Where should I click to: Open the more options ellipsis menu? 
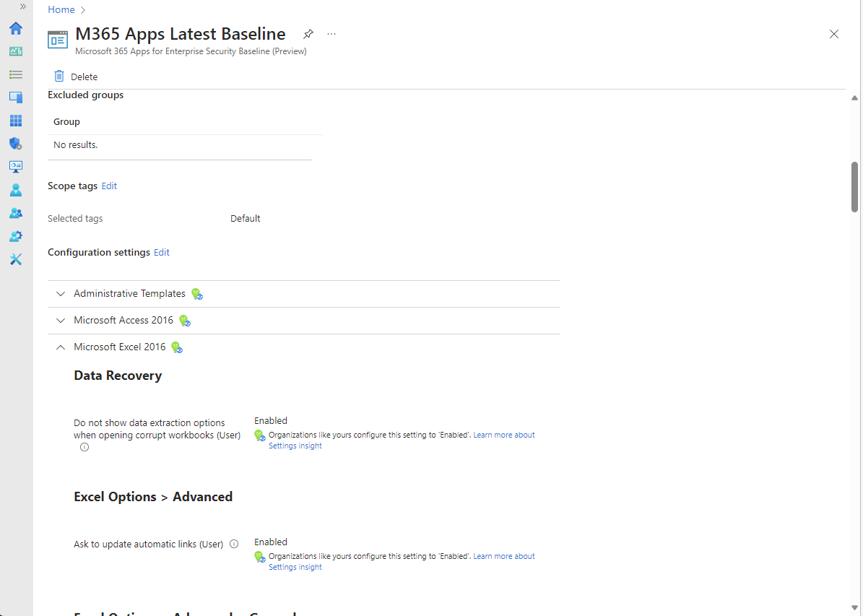tap(331, 34)
